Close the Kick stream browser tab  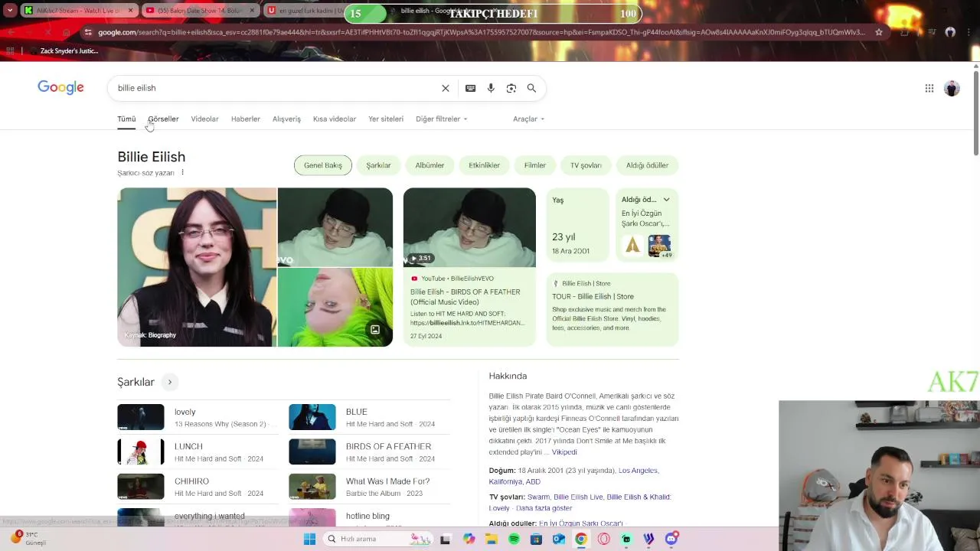(130, 11)
